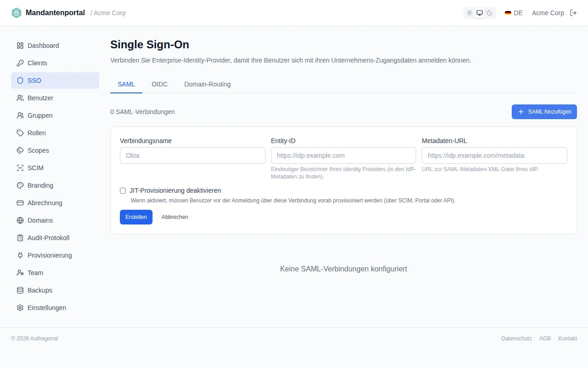Click the Team user-cog icon
The width and height of the screenshot is (588, 368).
pos(20,273)
